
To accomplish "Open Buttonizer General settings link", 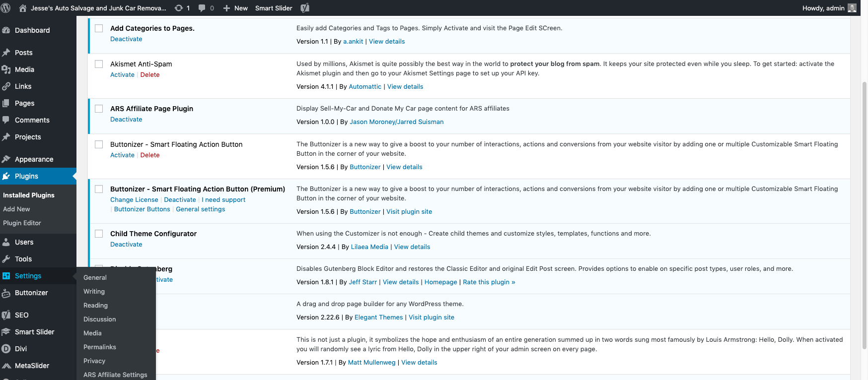I will [x=201, y=209].
